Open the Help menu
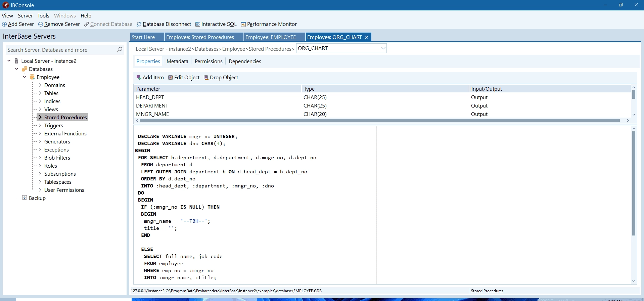644x301 pixels. pos(86,15)
